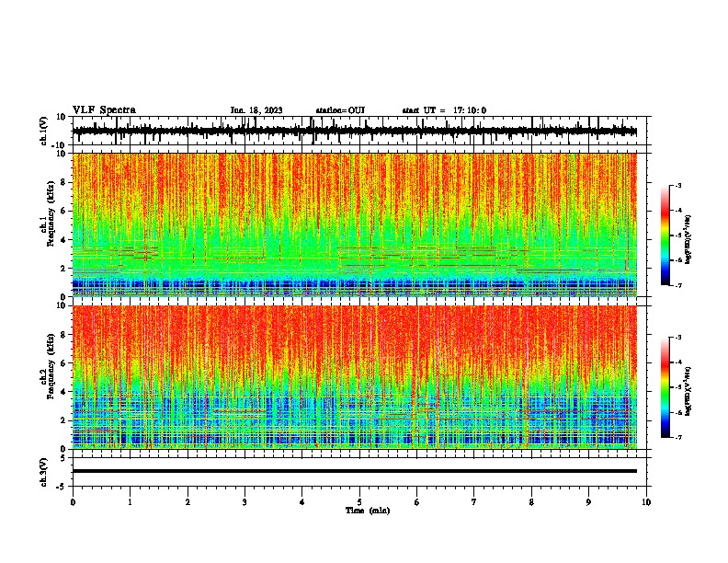
Task: Click the "station=OUJ" header label
Action: (x=340, y=110)
